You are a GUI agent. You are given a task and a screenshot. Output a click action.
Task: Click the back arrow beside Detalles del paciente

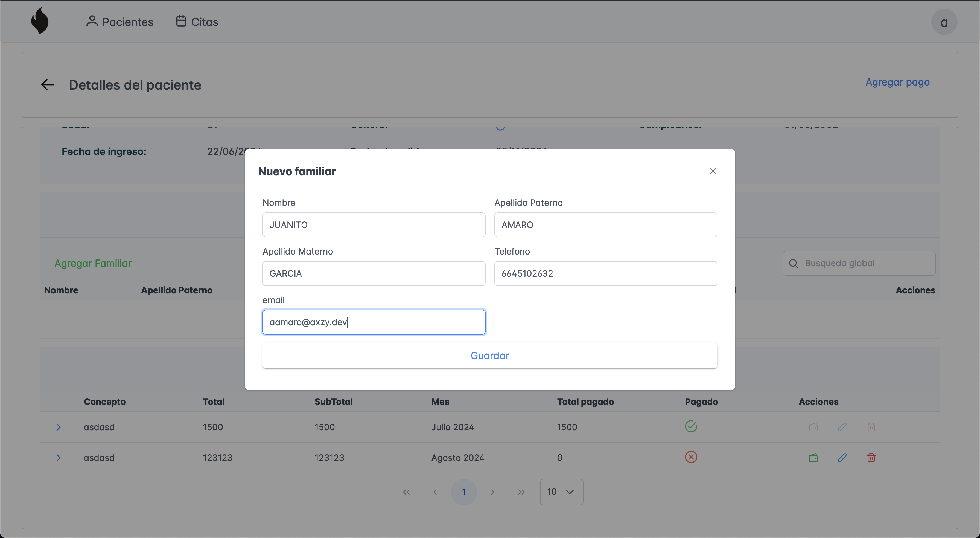[48, 84]
